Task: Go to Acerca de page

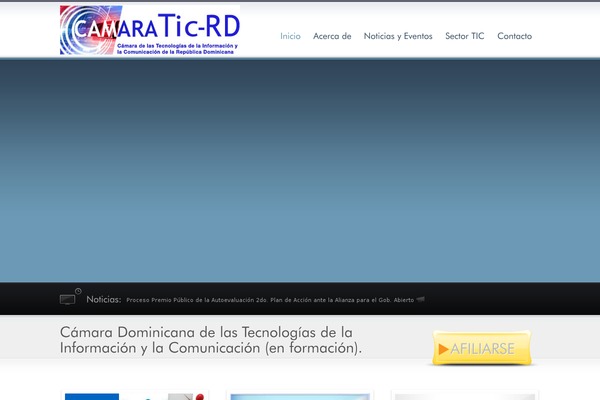Action: click(332, 36)
